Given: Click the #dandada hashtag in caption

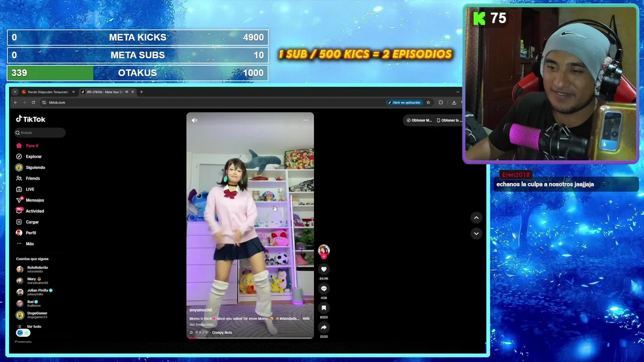Looking at the screenshot, I should [x=288, y=319].
